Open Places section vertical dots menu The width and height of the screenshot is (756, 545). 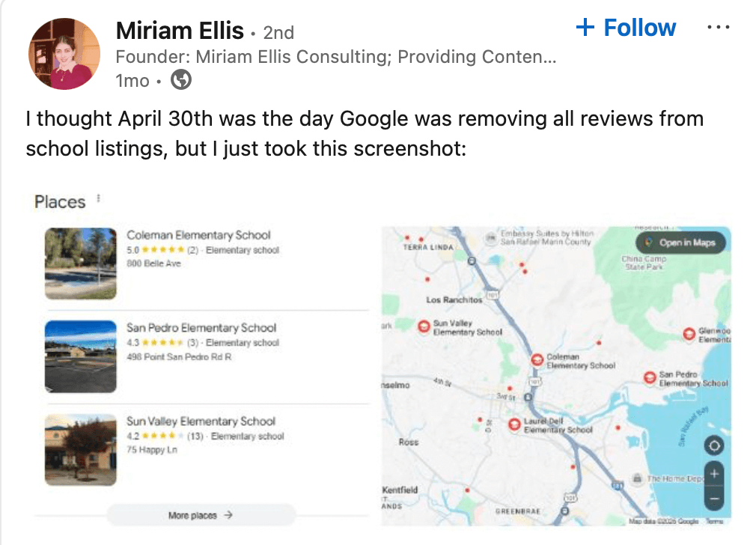point(99,199)
